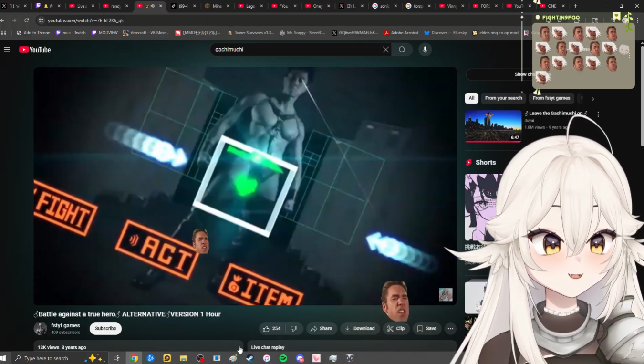Open Spotify from the taskbar
Viewport: 644px width, 364px height.
283,358
